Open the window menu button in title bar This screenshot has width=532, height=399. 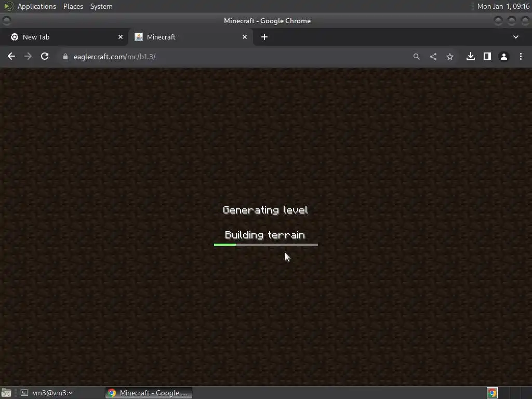point(6,21)
